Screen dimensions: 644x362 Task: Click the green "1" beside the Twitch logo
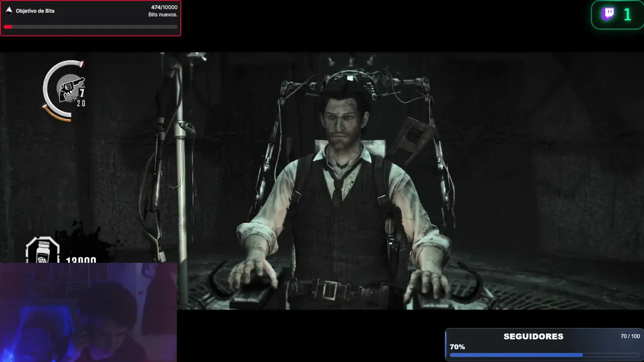click(627, 15)
